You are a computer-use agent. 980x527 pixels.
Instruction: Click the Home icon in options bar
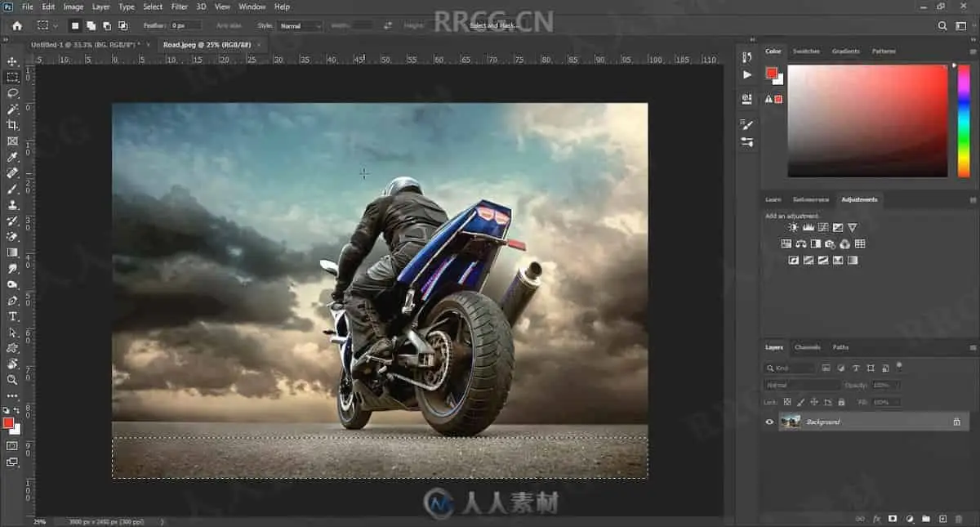point(16,25)
